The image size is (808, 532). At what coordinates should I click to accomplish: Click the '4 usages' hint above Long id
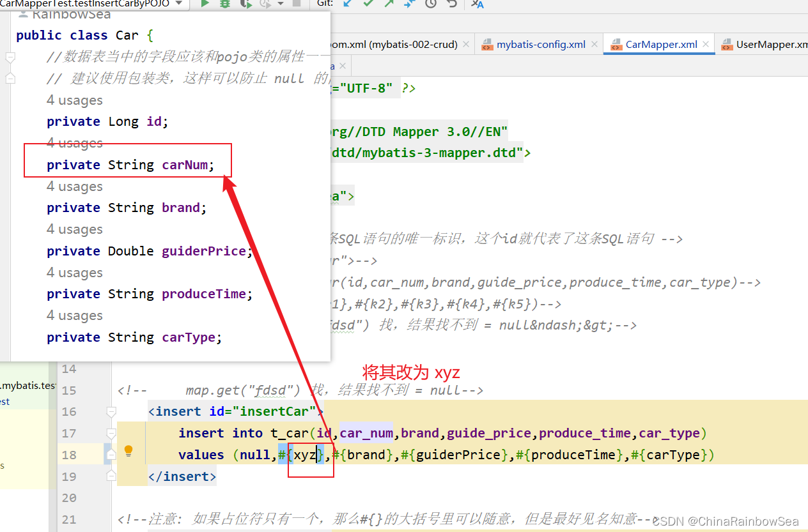pos(75,100)
